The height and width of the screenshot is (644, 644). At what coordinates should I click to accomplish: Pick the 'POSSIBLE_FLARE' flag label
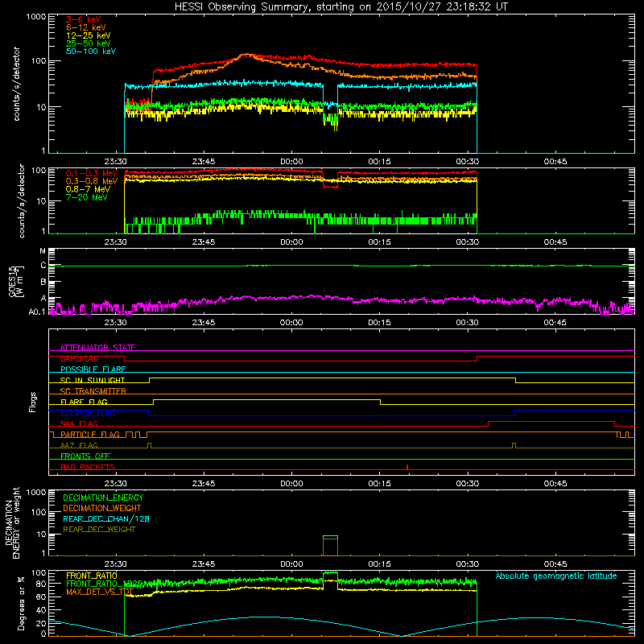pos(93,369)
